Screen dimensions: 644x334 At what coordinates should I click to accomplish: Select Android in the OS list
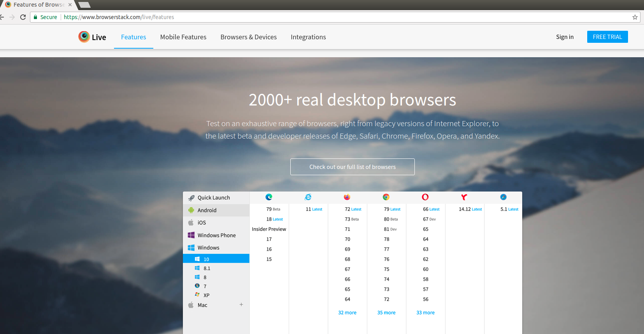(x=216, y=210)
